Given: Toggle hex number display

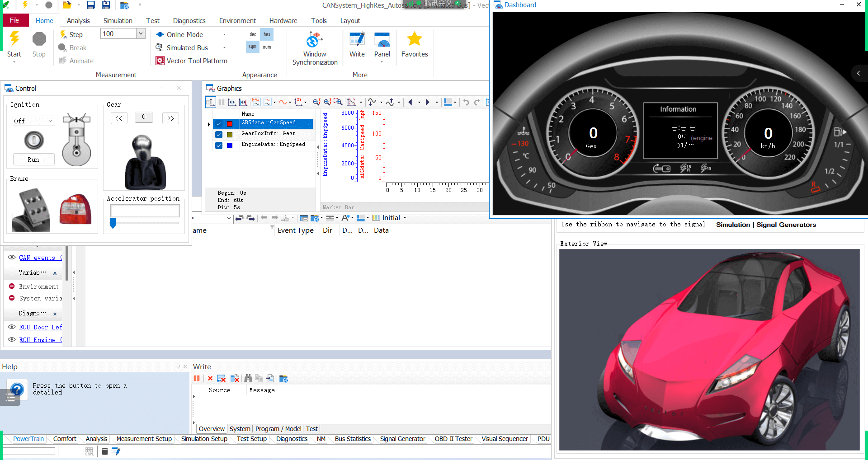Looking at the screenshot, I should (x=267, y=34).
